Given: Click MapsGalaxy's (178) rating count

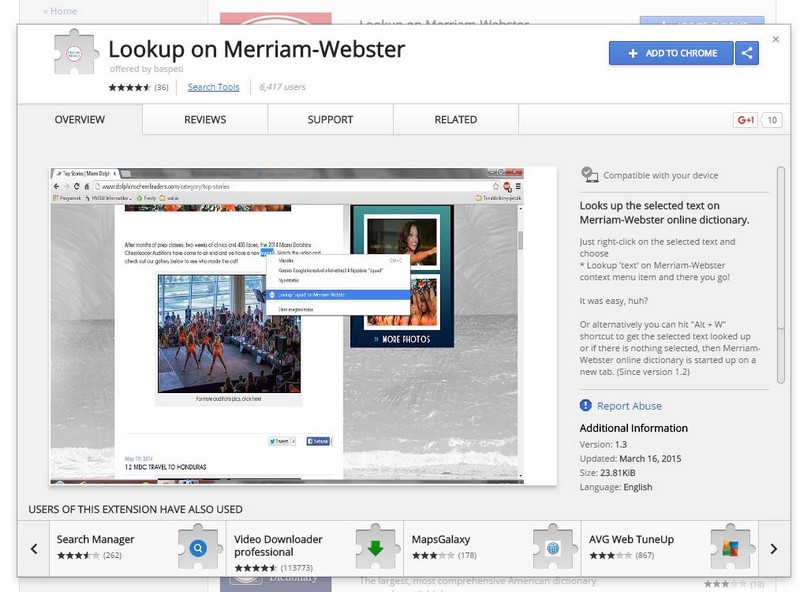Looking at the screenshot, I should (467, 555).
